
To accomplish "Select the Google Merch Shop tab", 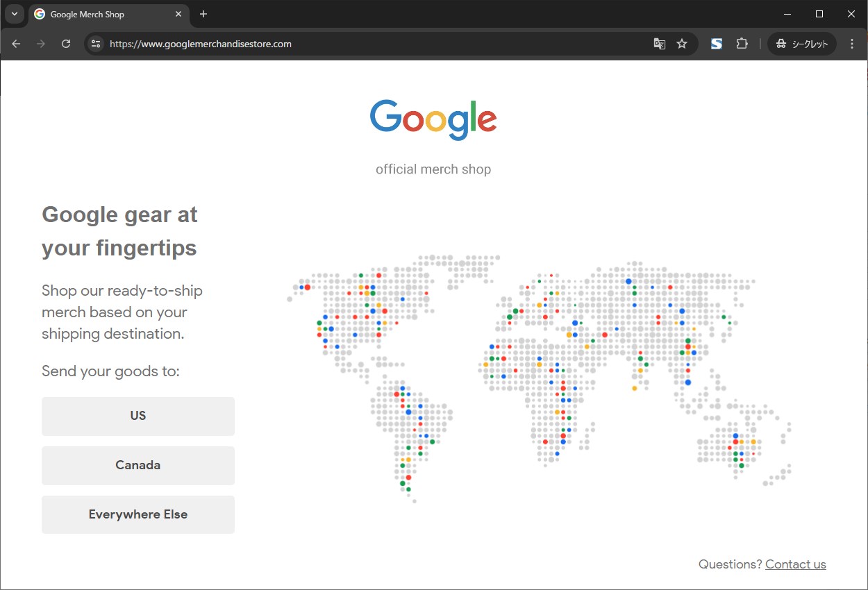I will (108, 14).
